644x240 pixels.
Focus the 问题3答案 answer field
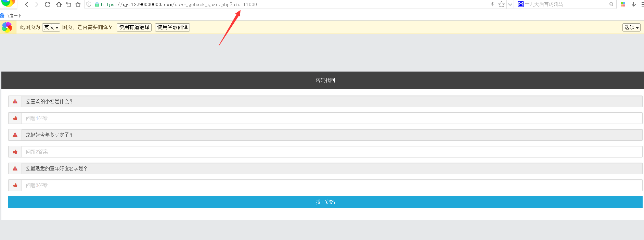click(x=331, y=185)
